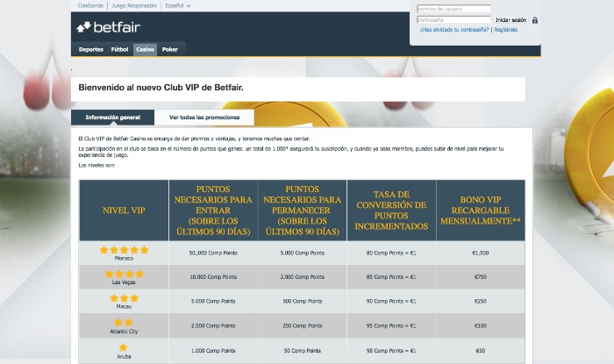Click Tasa de conversión header
The width and height of the screenshot is (614, 364).
click(x=391, y=211)
